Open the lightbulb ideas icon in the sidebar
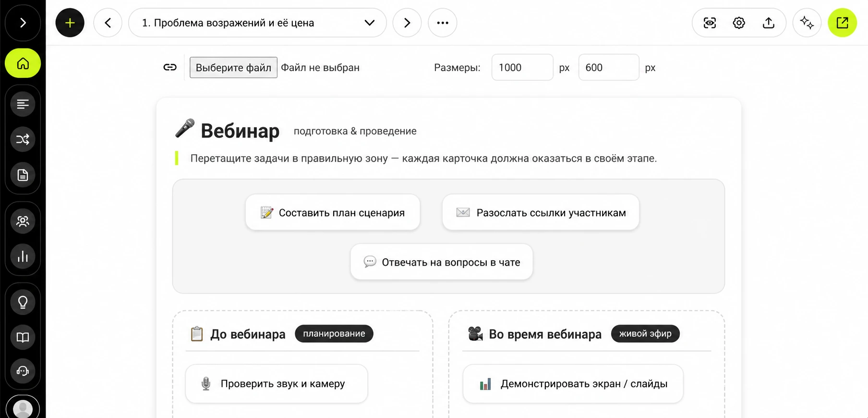The height and width of the screenshot is (418, 868). click(x=23, y=302)
